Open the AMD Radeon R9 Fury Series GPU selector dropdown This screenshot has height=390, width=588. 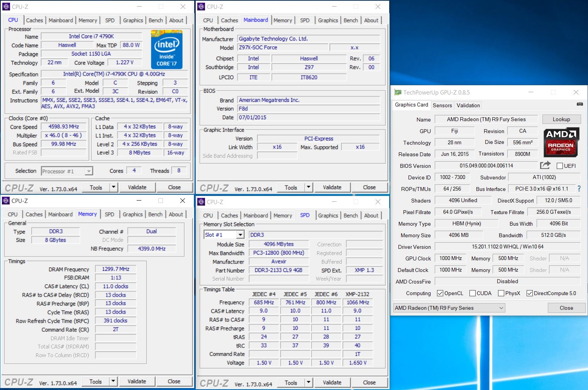click(449, 308)
